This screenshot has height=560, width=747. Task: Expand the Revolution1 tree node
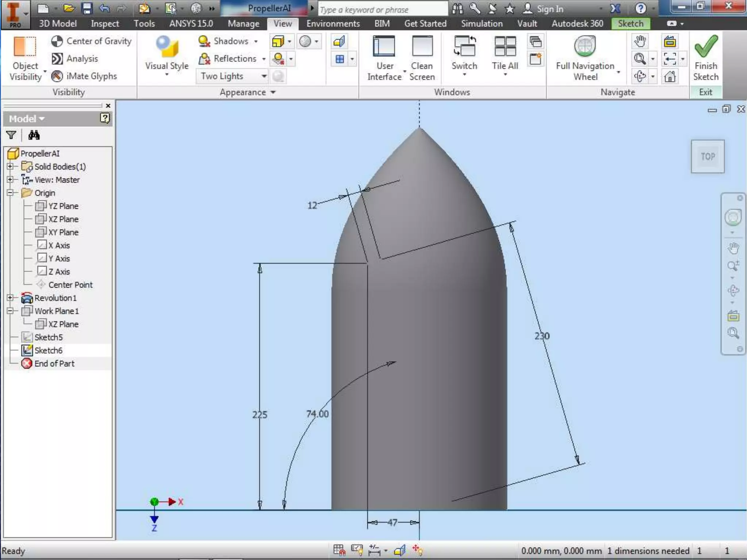tap(10, 298)
